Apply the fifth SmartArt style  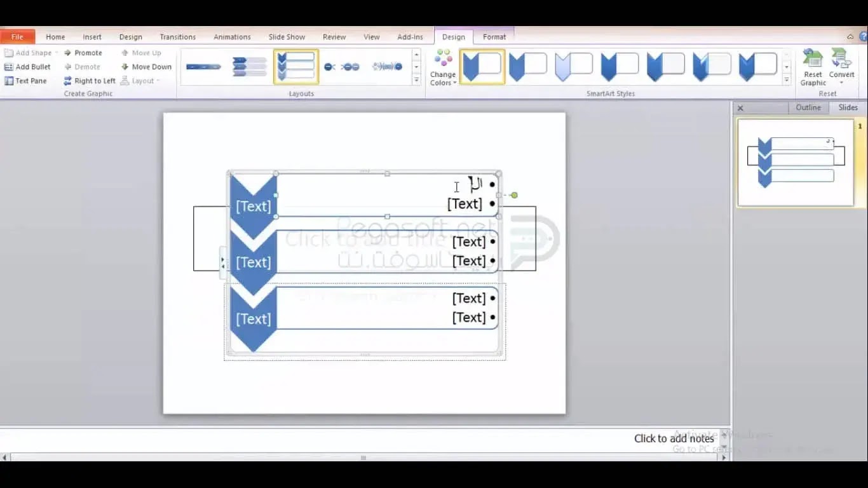665,67
